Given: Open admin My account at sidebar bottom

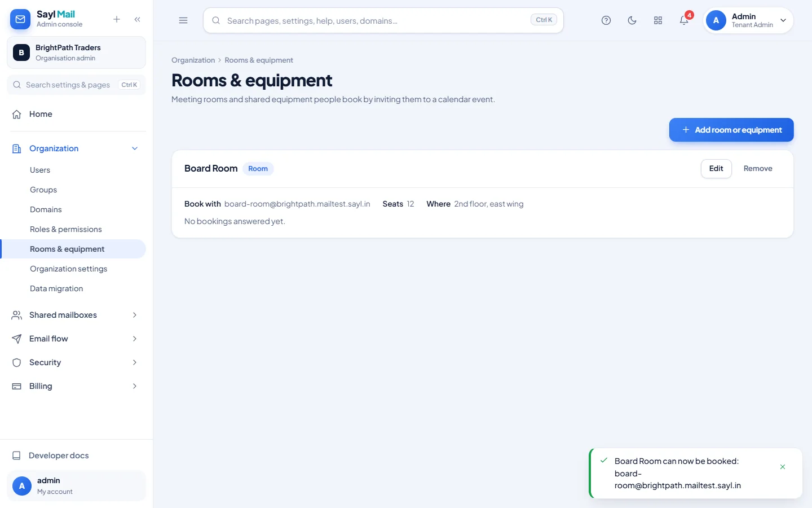Looking at the screenshot, I should point(76,486).
